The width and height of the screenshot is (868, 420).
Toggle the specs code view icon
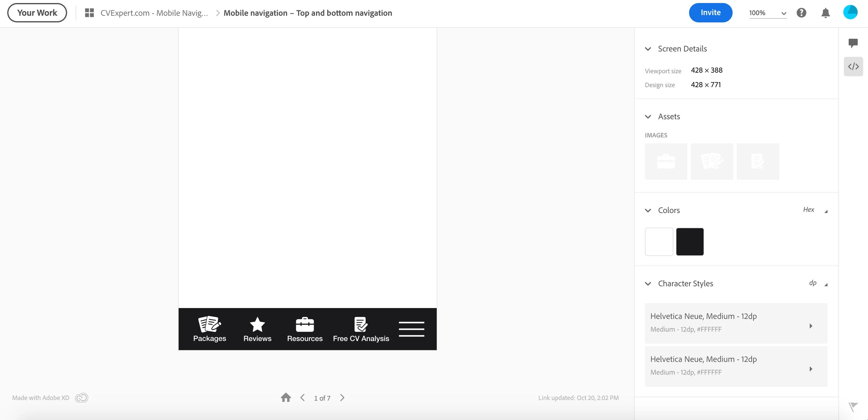(853, 67)
